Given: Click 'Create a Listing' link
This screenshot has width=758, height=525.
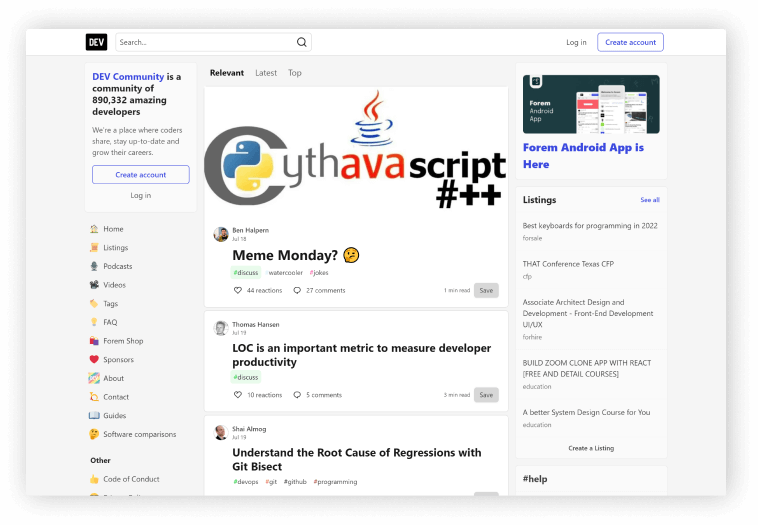Looking at the screenshot, I should pyautogui.click(x=591, y=448).
